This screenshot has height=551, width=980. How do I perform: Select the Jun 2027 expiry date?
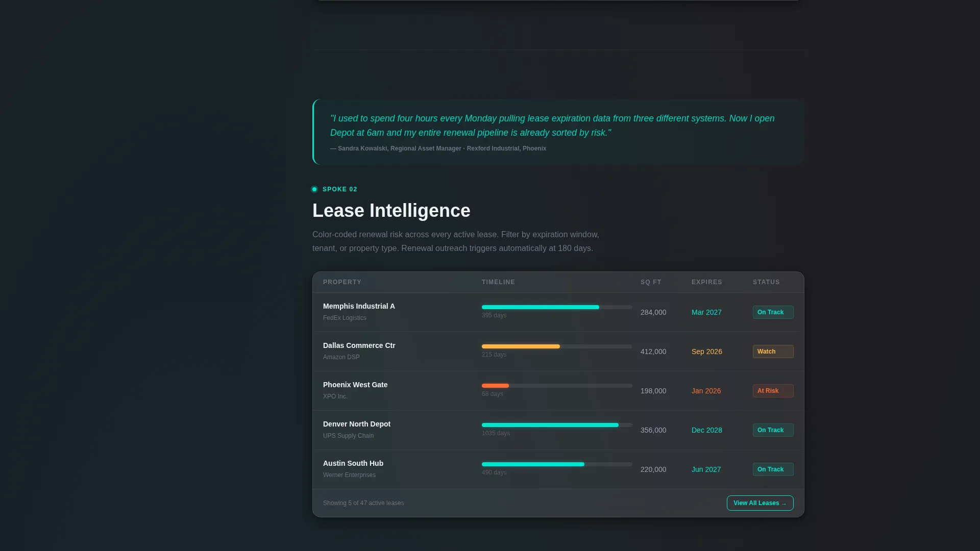point(706,469)
